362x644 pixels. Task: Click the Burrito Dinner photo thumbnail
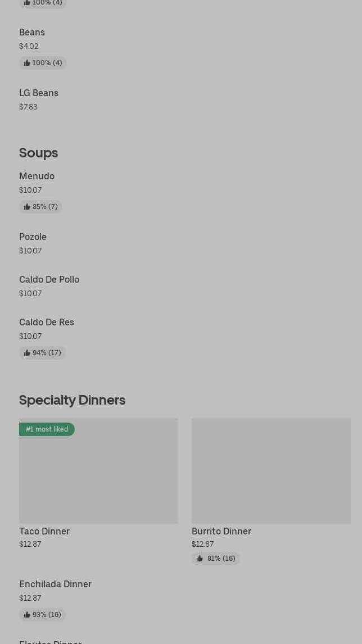tap(271, 471)
